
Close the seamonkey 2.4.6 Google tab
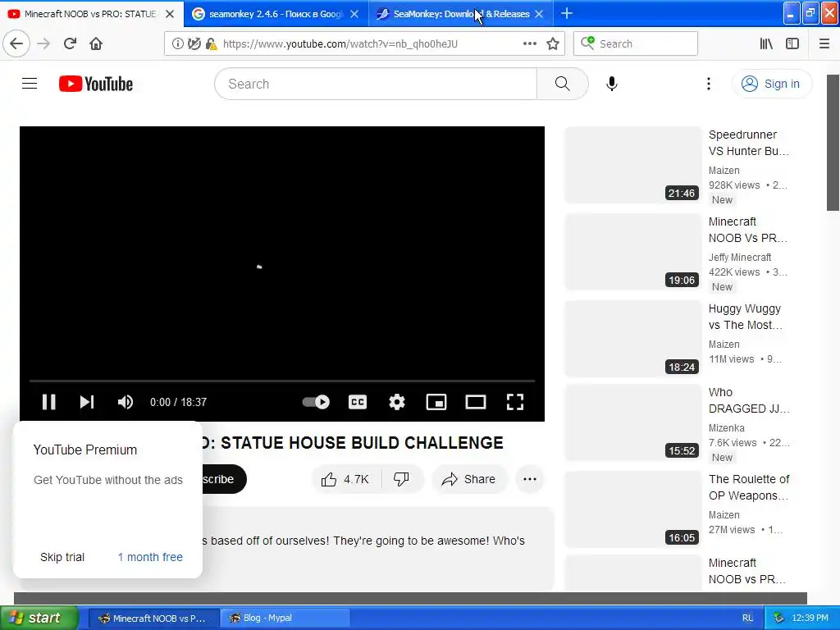[x=354, y=14]
